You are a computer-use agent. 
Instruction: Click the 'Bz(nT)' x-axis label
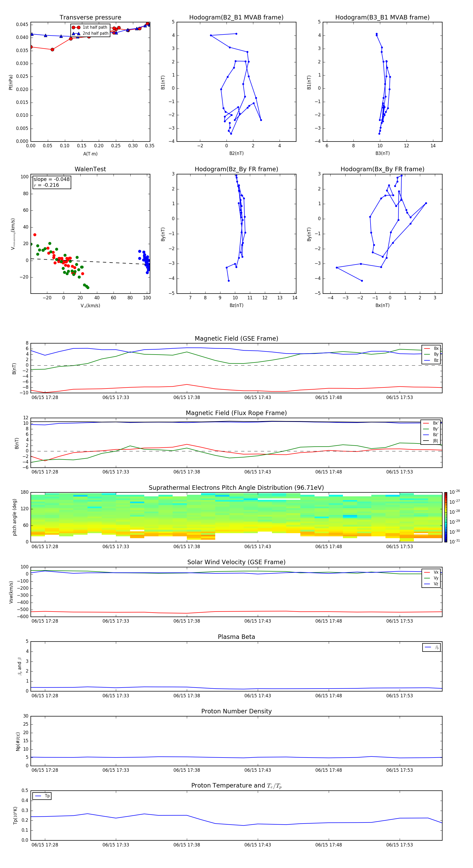click(236, 305)
